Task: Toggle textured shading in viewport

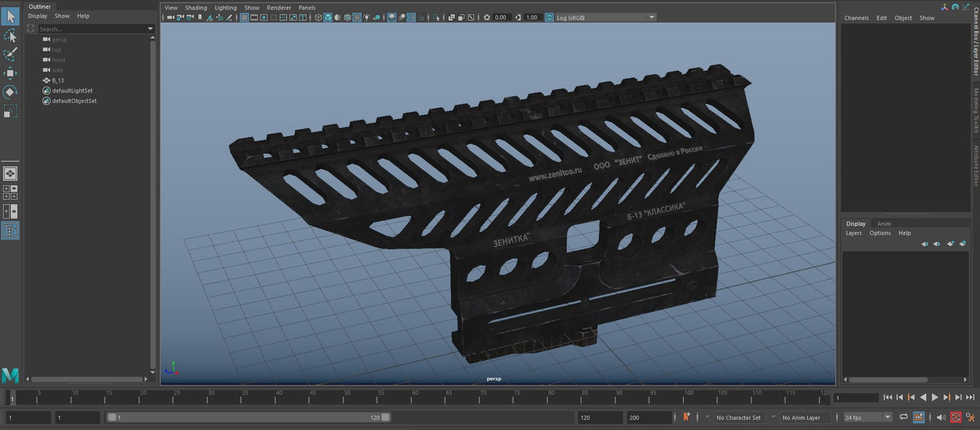Action: pyautogui.click(x=357, y=18)
